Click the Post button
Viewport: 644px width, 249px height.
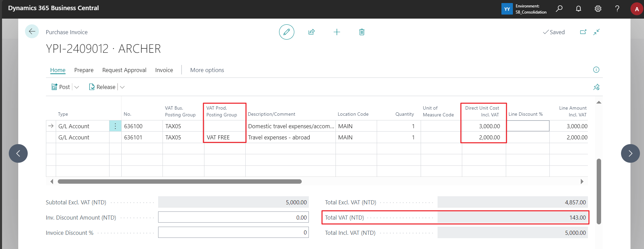tap(61, 87)
